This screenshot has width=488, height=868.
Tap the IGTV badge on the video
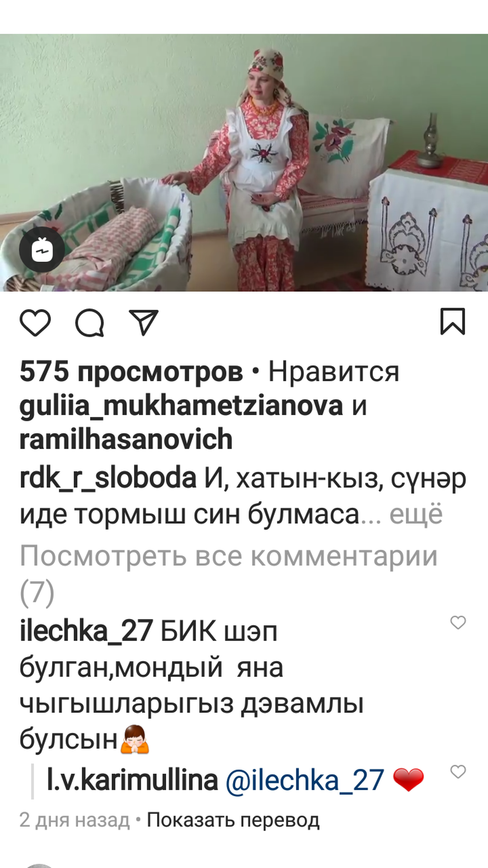[42, 250]
